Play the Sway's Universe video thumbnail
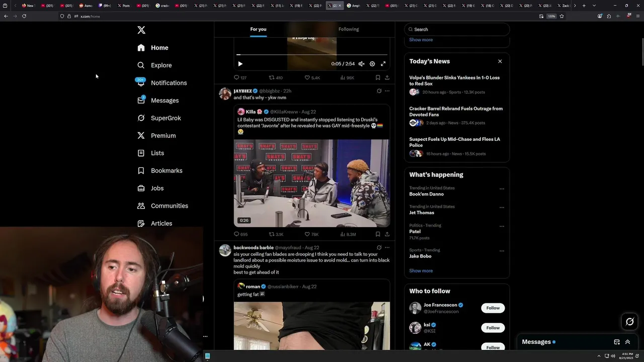 coord(312,183)
